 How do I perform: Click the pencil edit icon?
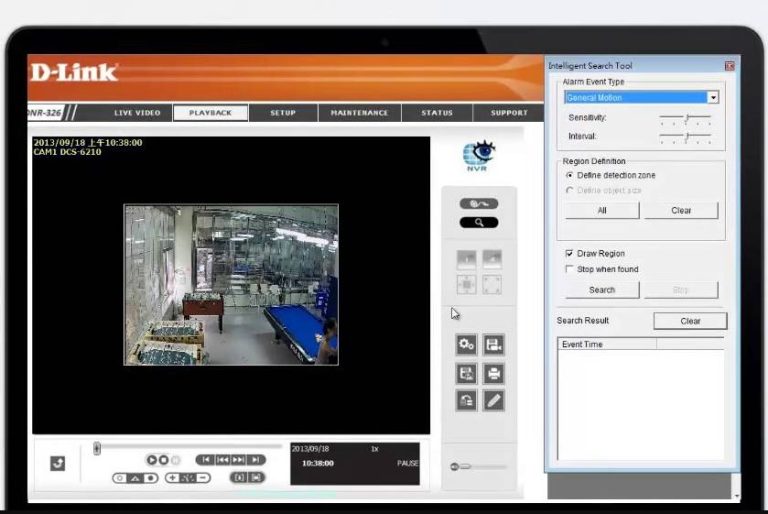point(493,400)
